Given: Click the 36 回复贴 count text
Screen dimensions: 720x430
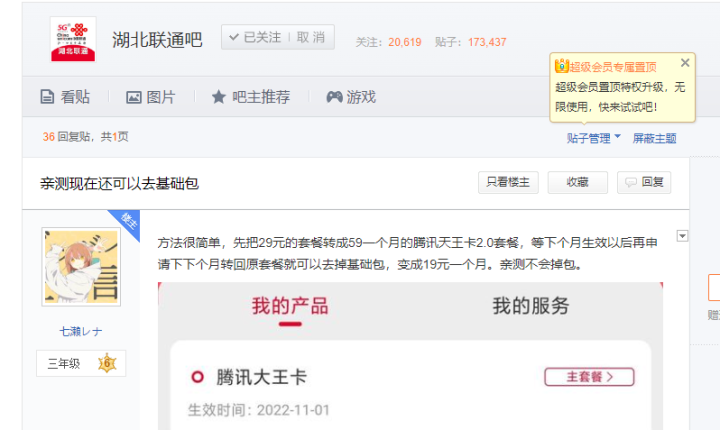Looking at the screenshot, I should point(66,137).
